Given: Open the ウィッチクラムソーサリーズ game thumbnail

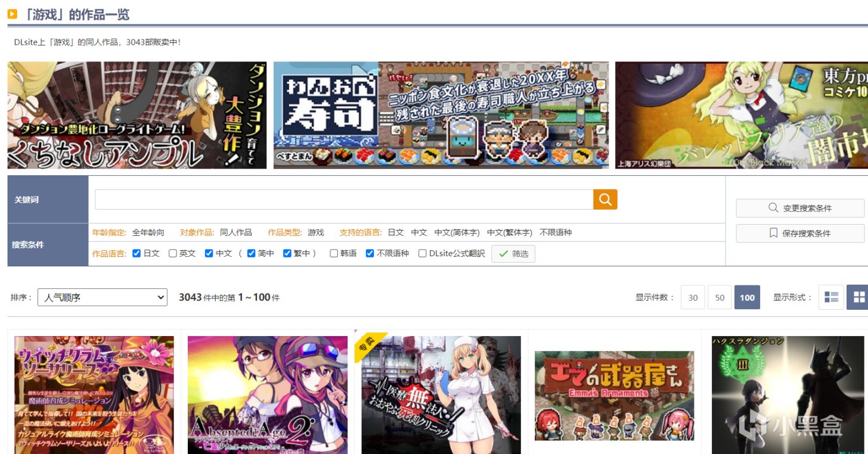Looking at the screenshot, I should pos(94,395).
